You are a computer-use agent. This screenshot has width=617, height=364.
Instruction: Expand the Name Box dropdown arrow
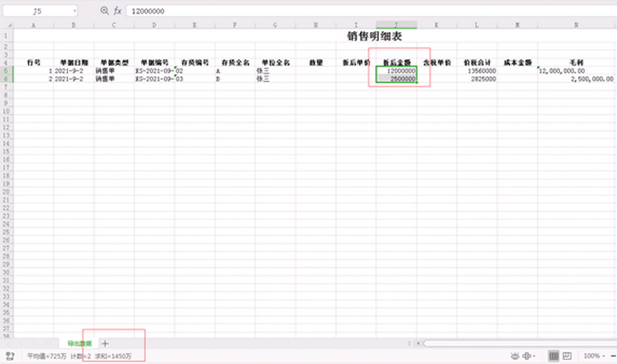(x=74, y=11)
